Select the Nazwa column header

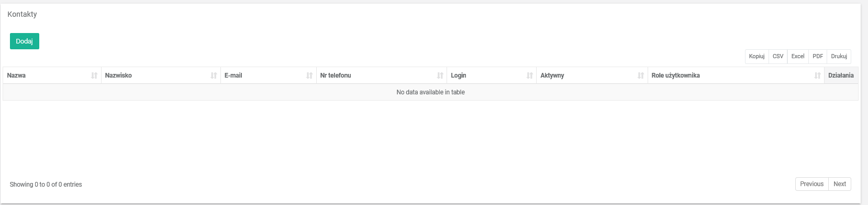coord(52,75)
